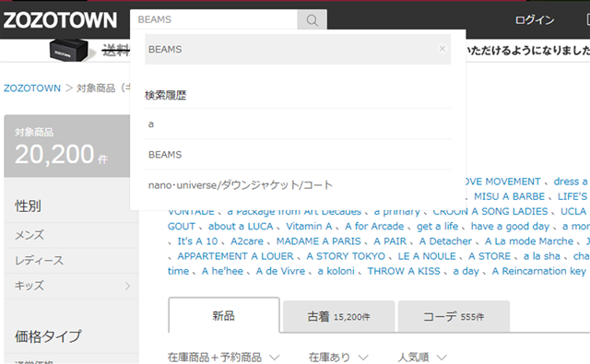This screenshot has width=590, height=364.
Task: Click the magnifier search button
Action: 312,19
